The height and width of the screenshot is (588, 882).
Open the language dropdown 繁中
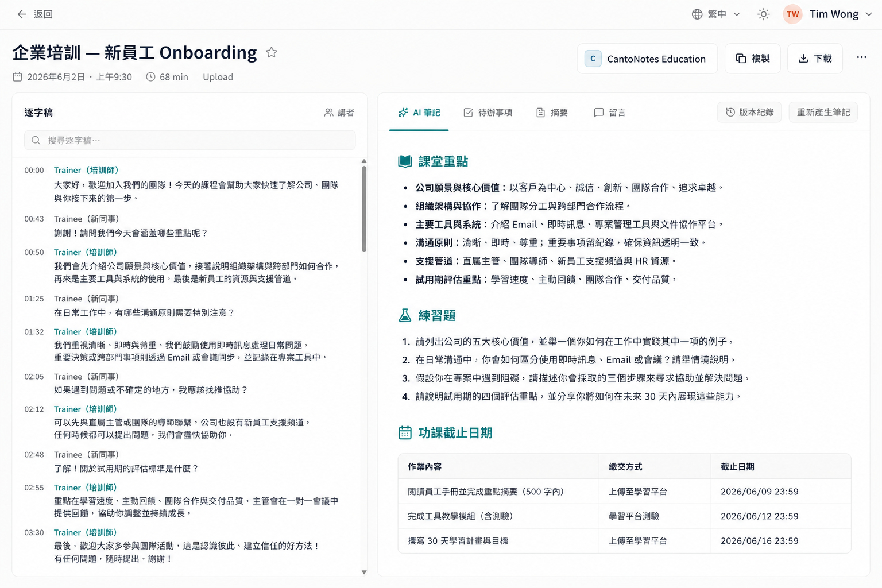click(x=716, y=14)
